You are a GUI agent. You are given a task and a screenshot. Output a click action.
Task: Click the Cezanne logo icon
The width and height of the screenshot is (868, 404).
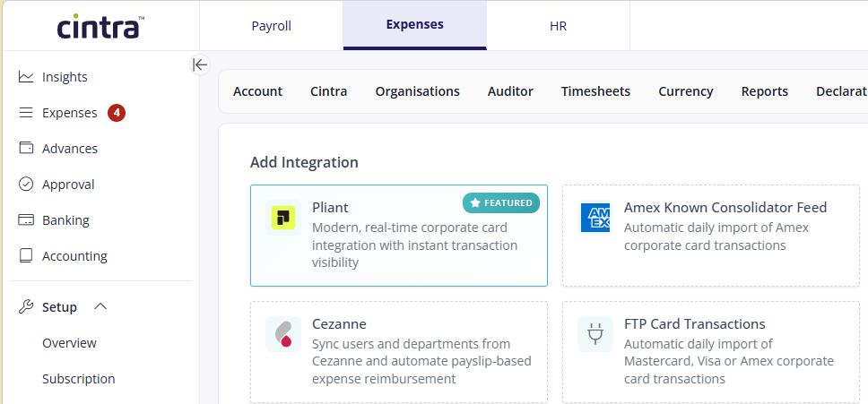[283, 334]
